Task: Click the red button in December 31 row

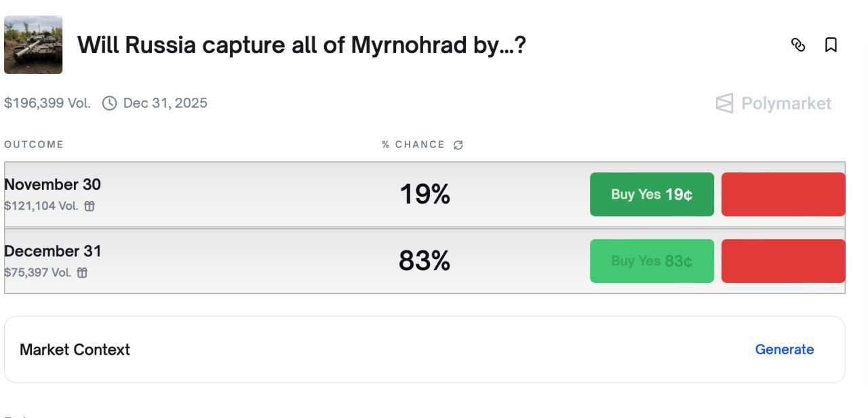Action: coord(783,261)
